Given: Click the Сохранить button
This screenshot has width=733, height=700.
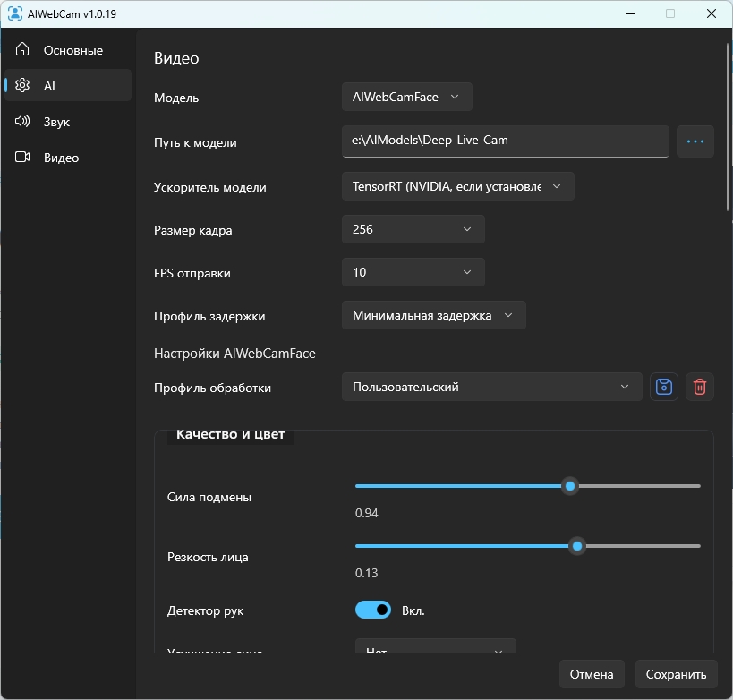Looking at the screenshot, I should click(676, 674).
